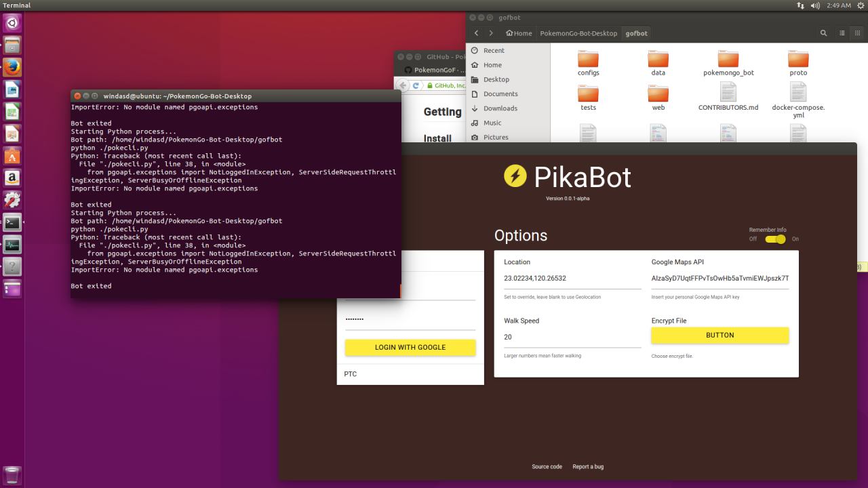Viewport: 868px width, 488px height.
Task: Select Downloads in file manager sidebar
Action: point(500,108)
